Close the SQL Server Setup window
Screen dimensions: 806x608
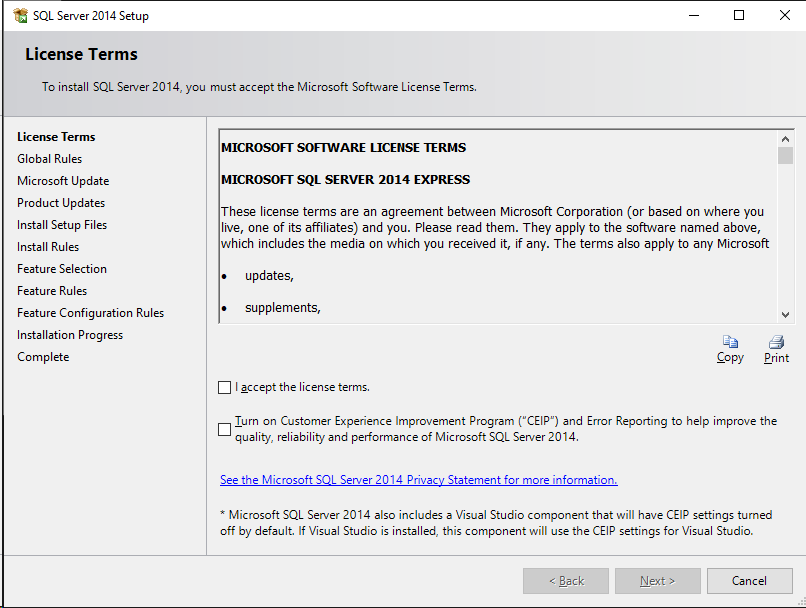tap(784, 15)
